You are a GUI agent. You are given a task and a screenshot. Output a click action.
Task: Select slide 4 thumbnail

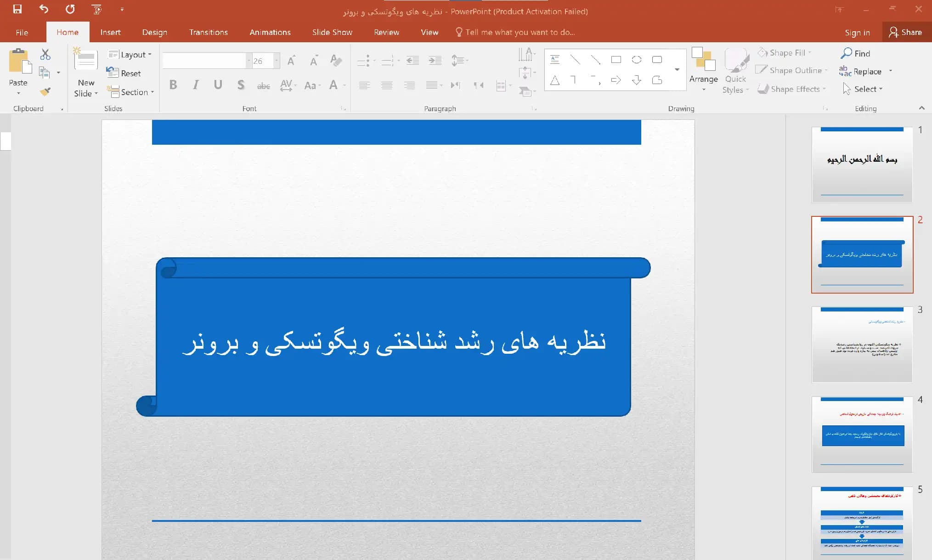point(862,435)
